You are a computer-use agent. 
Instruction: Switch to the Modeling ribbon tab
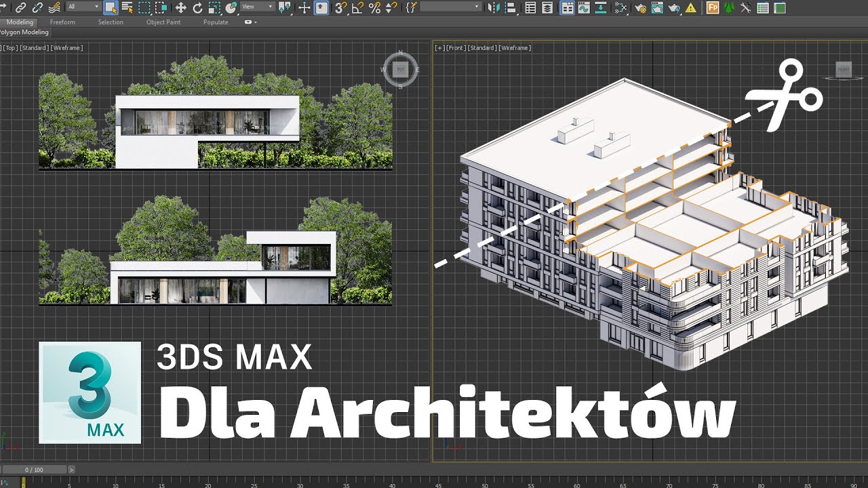click(20, 22)
